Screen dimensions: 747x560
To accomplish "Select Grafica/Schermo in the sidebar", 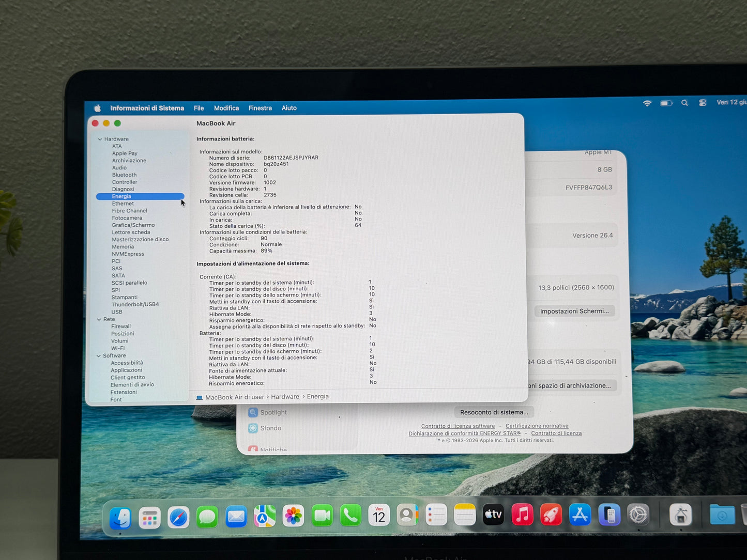I will [133, 225].
